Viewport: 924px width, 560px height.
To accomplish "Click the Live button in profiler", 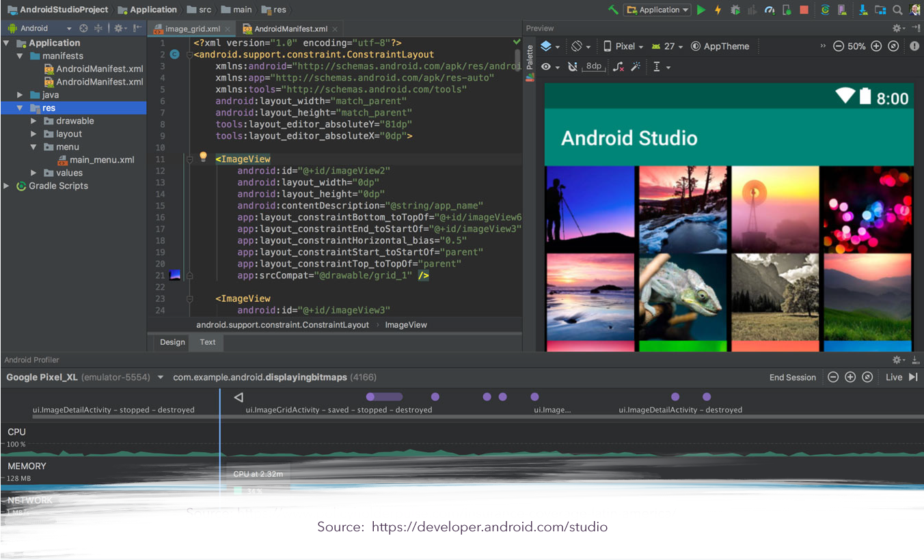I will [901, 377].
